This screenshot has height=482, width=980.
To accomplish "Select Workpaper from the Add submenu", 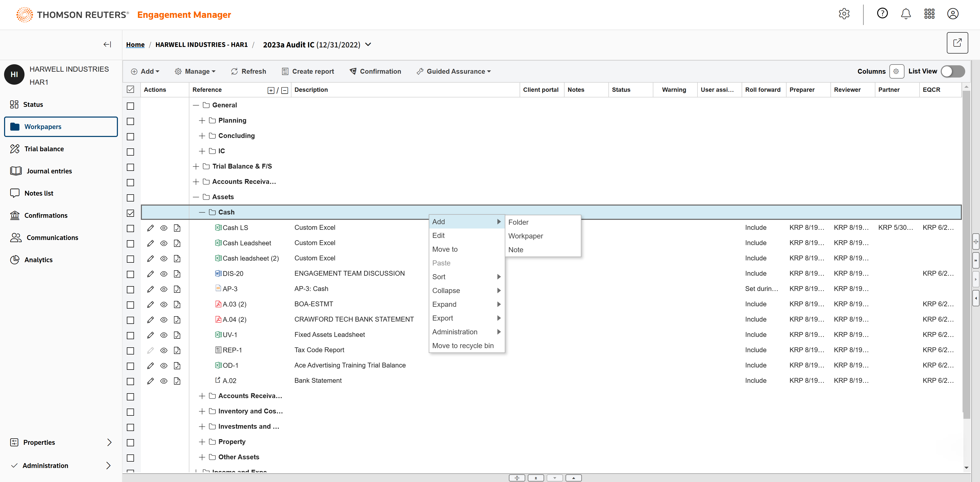I will point(525,236).
